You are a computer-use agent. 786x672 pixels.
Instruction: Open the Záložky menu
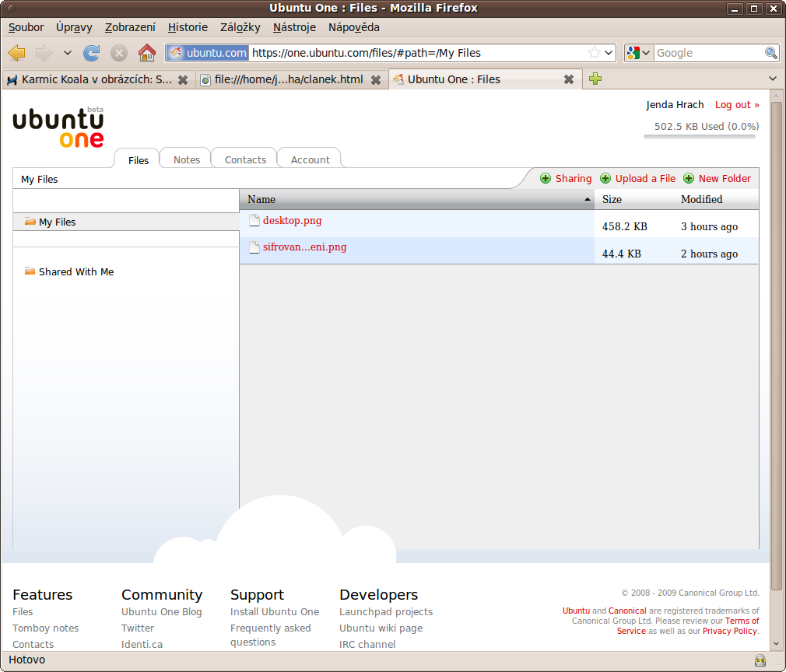240,27
